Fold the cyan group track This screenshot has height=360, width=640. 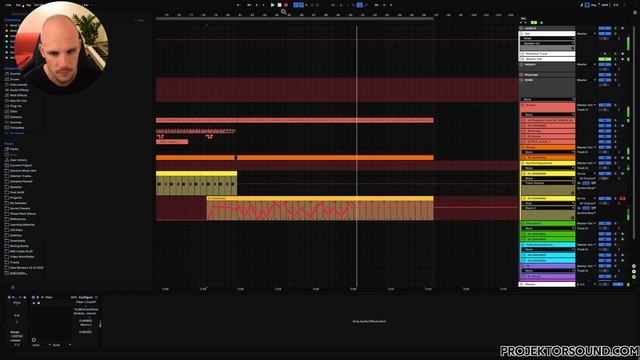pyautogui.click(x=523, y=245)
